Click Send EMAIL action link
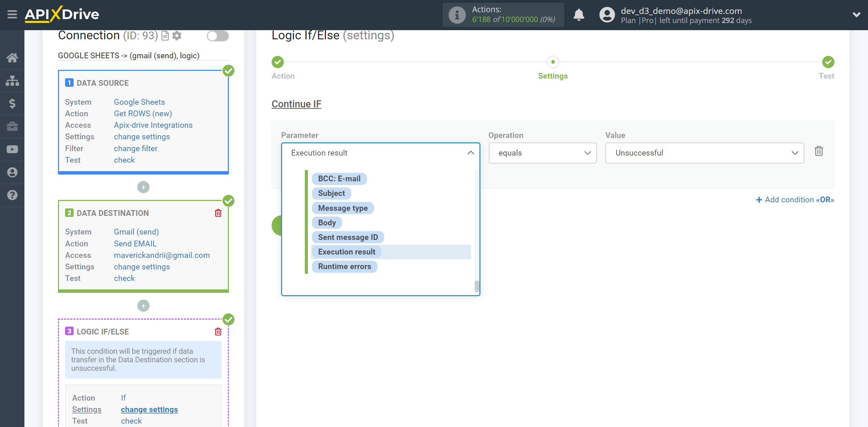868x427 pixels. click(135, 244)
